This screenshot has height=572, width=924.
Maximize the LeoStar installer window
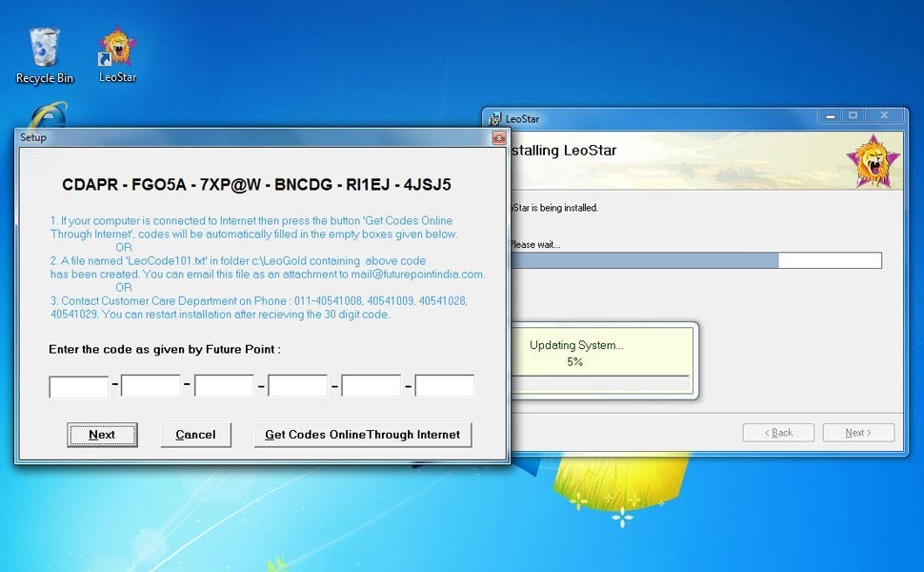[x=853, y=116]
